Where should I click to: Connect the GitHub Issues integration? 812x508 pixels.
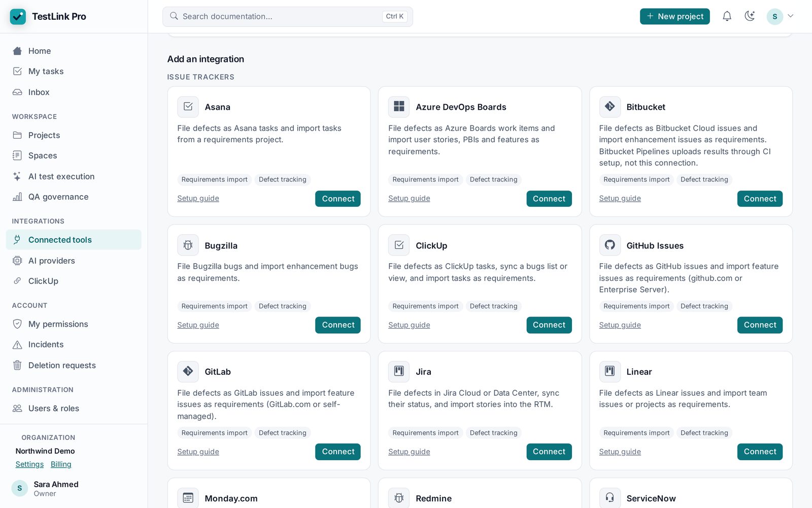click(x=760, y=325)
